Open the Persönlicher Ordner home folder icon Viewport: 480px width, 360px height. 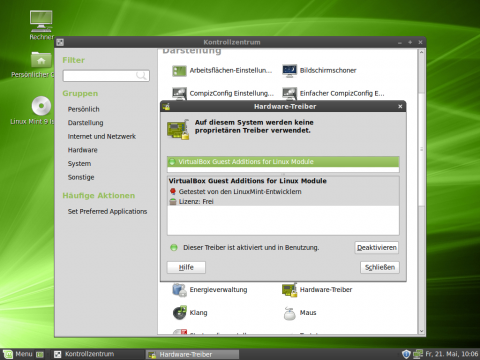pos(41,60)
